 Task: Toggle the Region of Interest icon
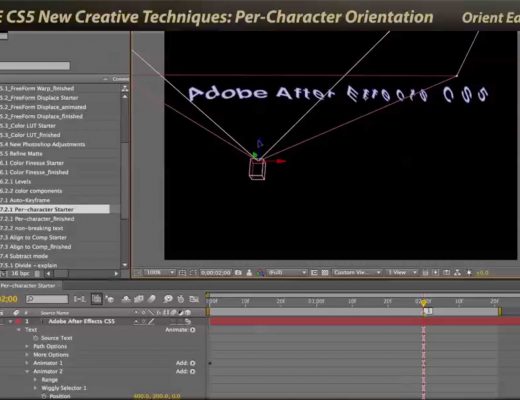(314, 273)
